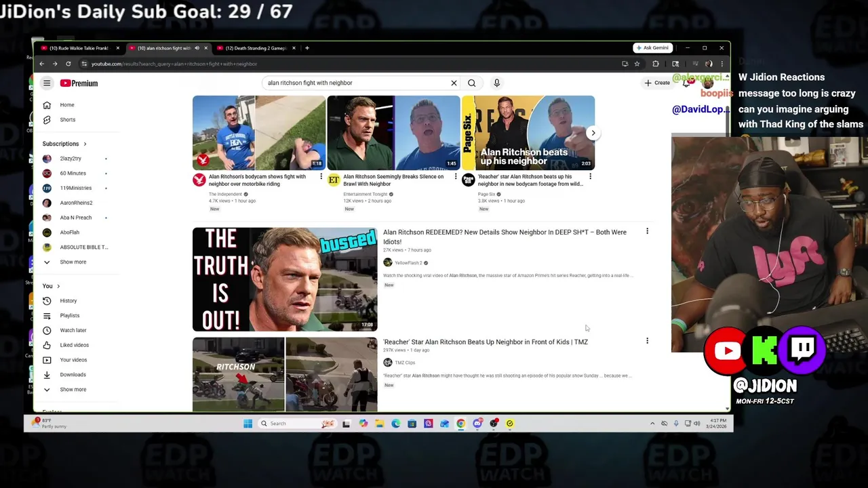This screenshot has width=868, height=488.
Task: Expand Show more under Subscriptions
Action: pos(75,262)
